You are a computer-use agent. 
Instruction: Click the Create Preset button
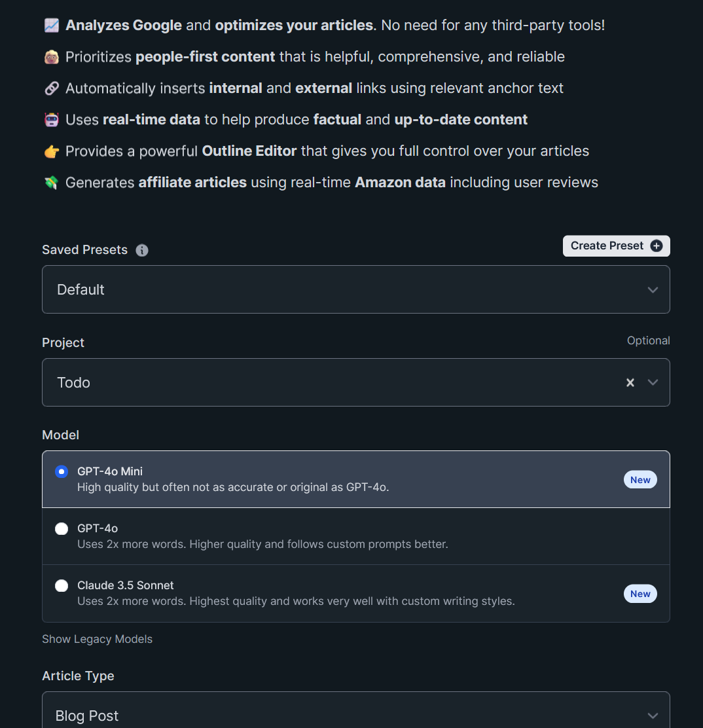(607, 246)
